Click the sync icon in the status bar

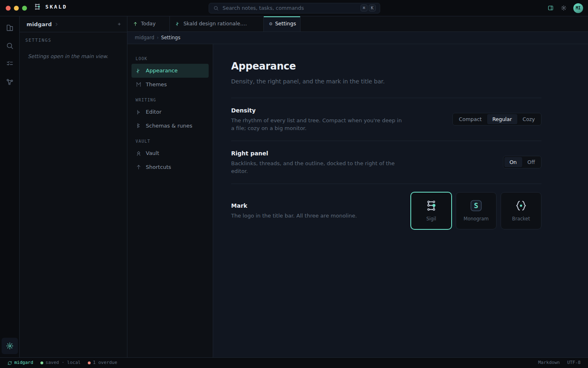pyautogui.click(x=10, y=363)
